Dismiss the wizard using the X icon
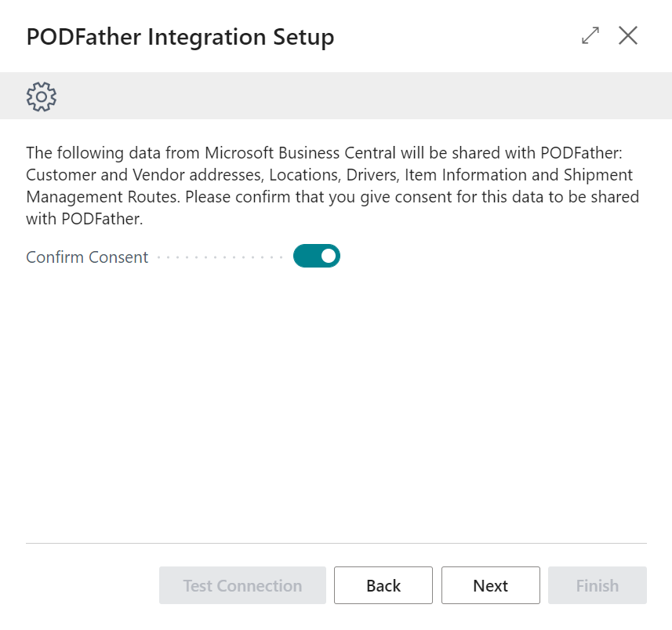 (628, 35)
